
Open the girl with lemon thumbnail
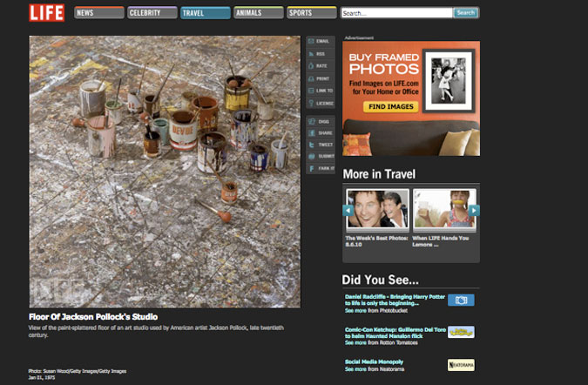(444, 209)
